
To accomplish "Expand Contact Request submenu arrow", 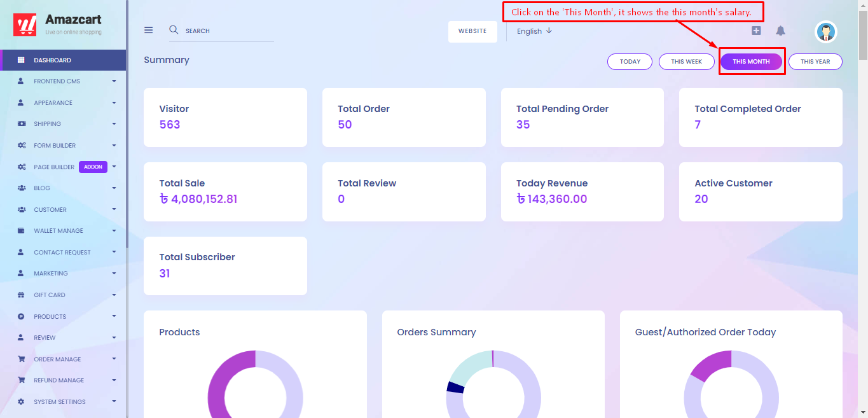I will 114,252.
